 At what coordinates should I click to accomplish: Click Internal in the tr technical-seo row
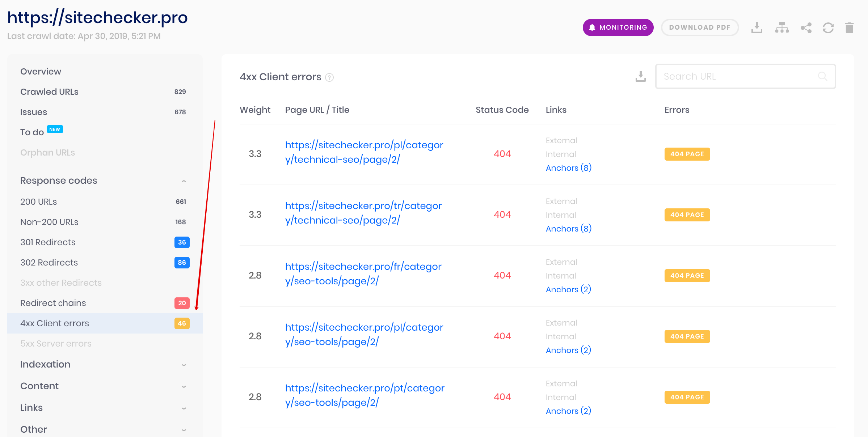[561, 215]
